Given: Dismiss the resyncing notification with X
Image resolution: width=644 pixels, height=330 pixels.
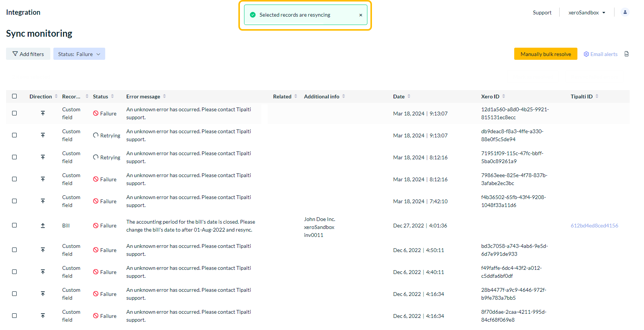Looking at the screenshot, I should click(361, 15).
